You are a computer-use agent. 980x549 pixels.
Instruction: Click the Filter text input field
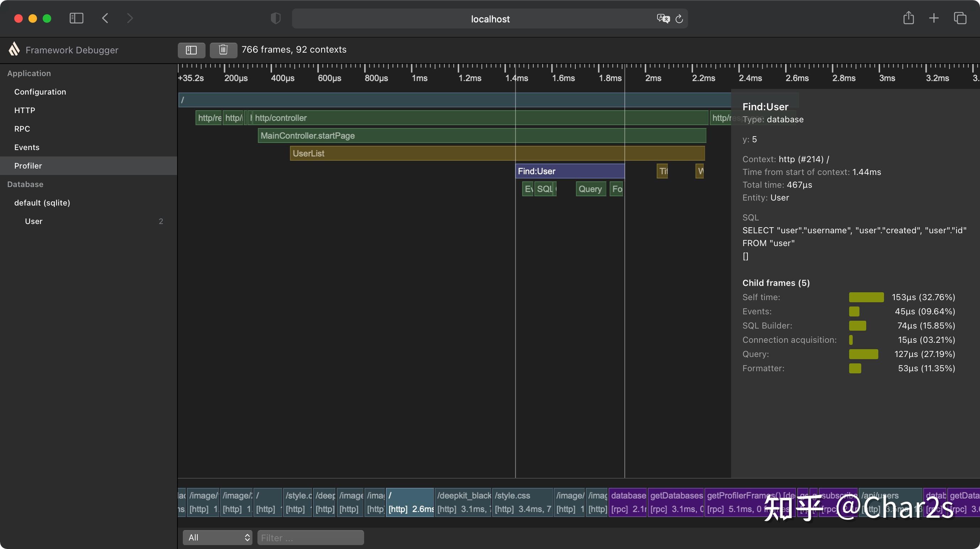[x=310, y=537]
